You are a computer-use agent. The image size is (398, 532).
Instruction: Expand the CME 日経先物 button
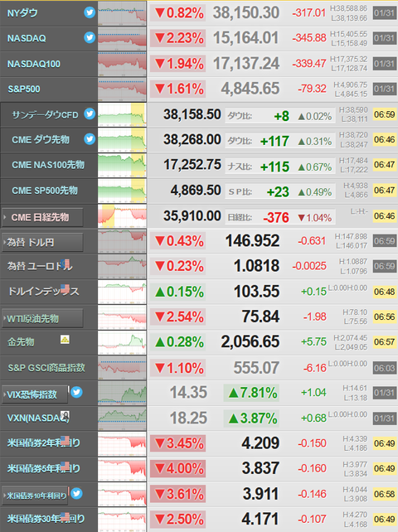pyautogui.click(x=42, y=217)
